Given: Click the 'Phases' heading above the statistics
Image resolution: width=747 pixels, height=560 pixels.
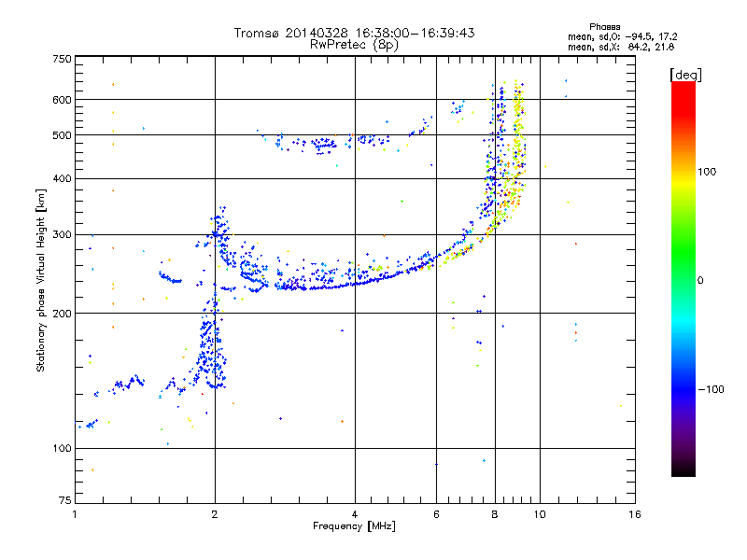Looking at the screenshot, I should tap(604, 27).
